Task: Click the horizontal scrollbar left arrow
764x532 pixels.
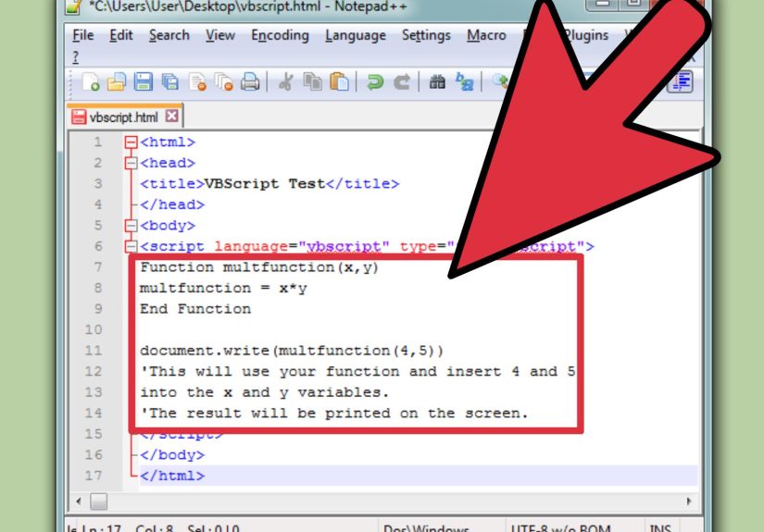Action: 79,501
